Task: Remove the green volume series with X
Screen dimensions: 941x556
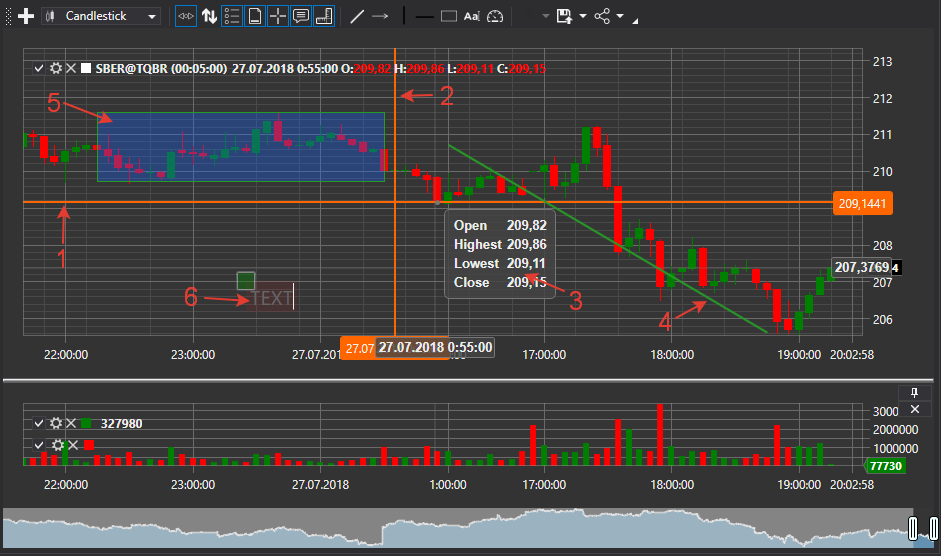Action: (x=71, y=423)
